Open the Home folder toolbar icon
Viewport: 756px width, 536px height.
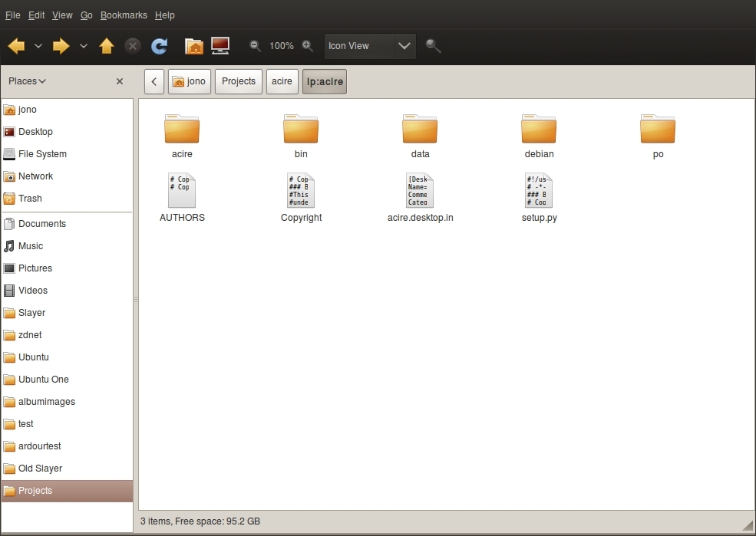[x=195, y=46]
